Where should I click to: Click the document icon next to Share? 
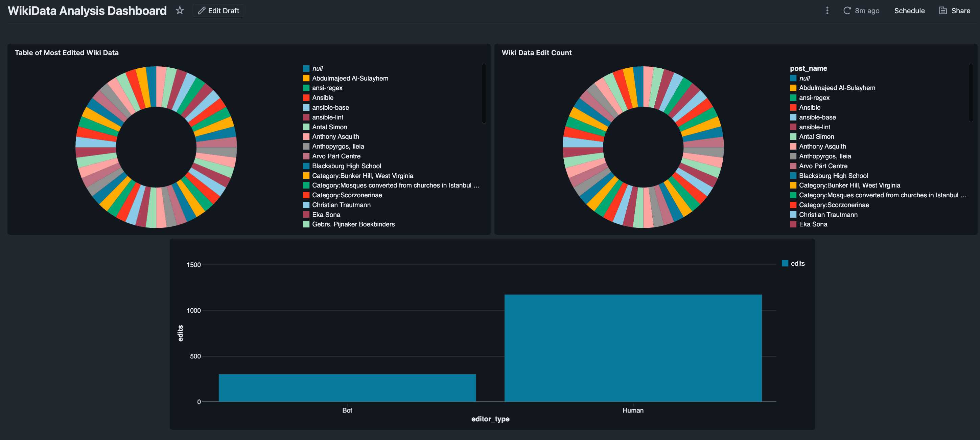tap(942, 10)
